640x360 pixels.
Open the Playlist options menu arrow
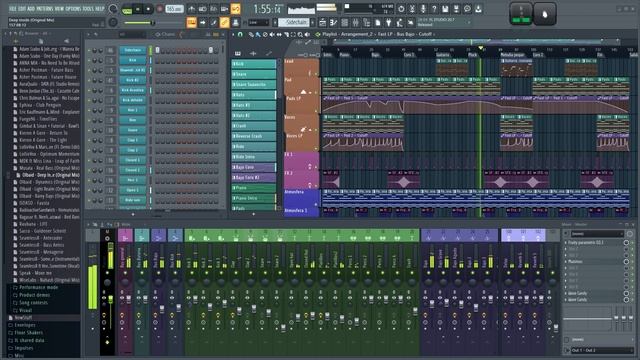tap(233, 35)
